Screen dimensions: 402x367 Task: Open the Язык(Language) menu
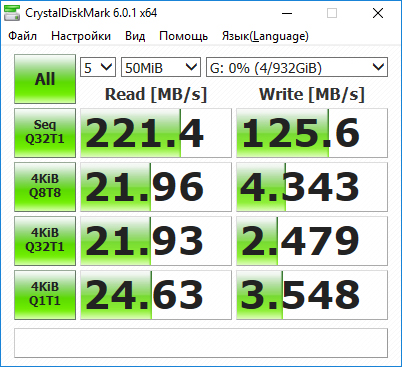[x=265, y=36]
